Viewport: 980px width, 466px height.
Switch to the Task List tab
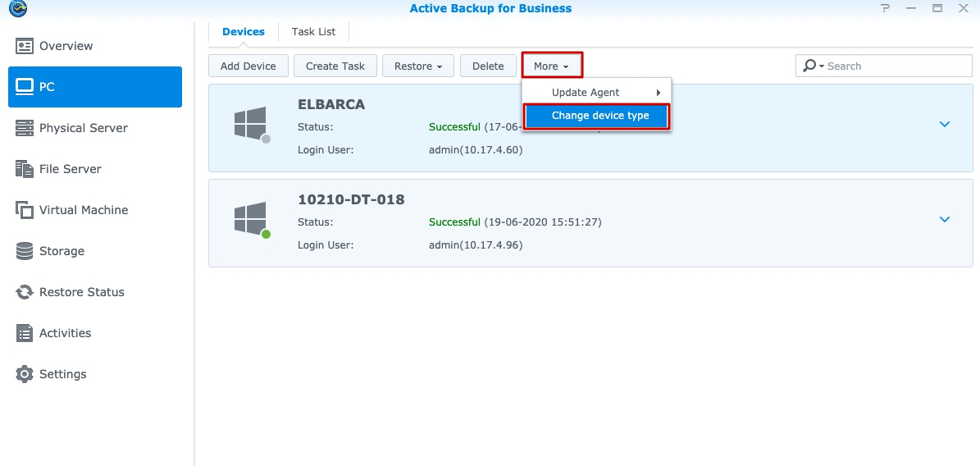314,32
